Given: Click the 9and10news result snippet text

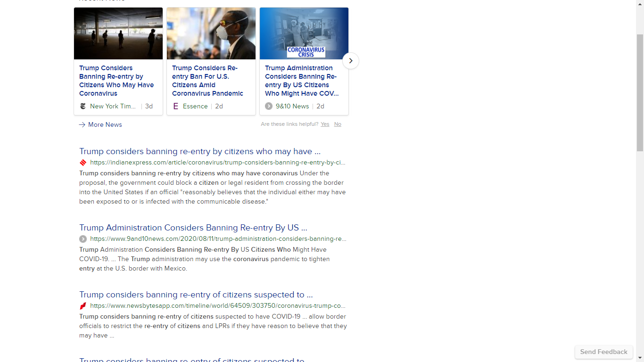Looking at the screenshot, I should [x=205, y=259].
